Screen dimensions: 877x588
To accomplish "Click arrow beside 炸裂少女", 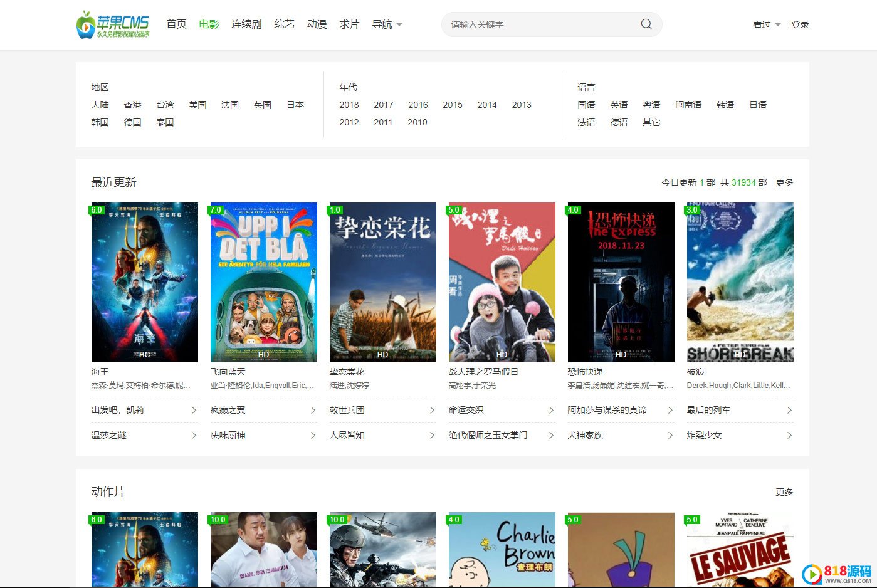I will pos(789,435).
